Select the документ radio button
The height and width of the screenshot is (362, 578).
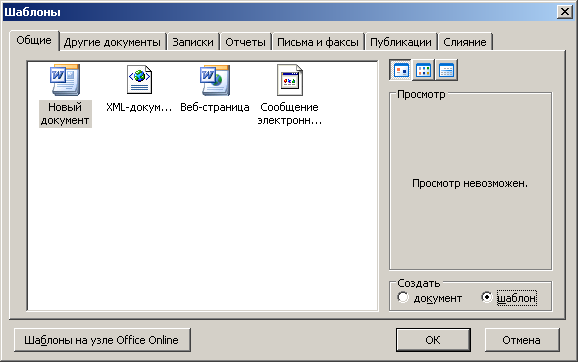[403, 297]
